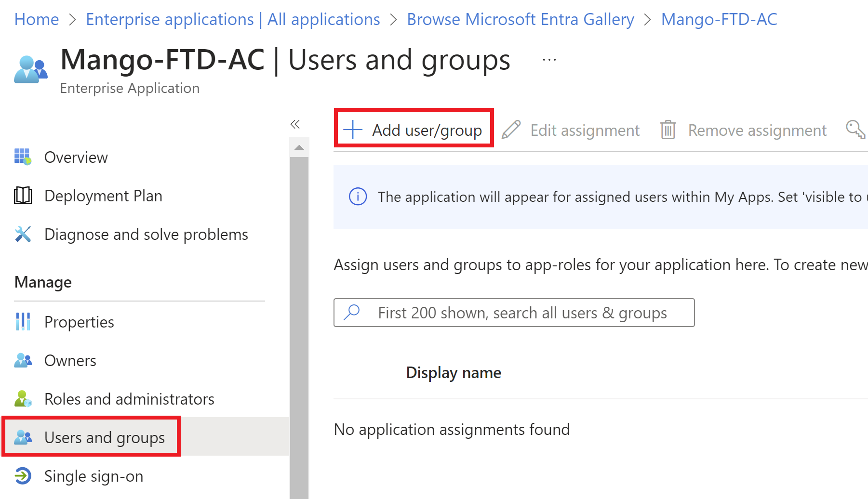Click the key icon in the toolbar

[x=855, y=130]
